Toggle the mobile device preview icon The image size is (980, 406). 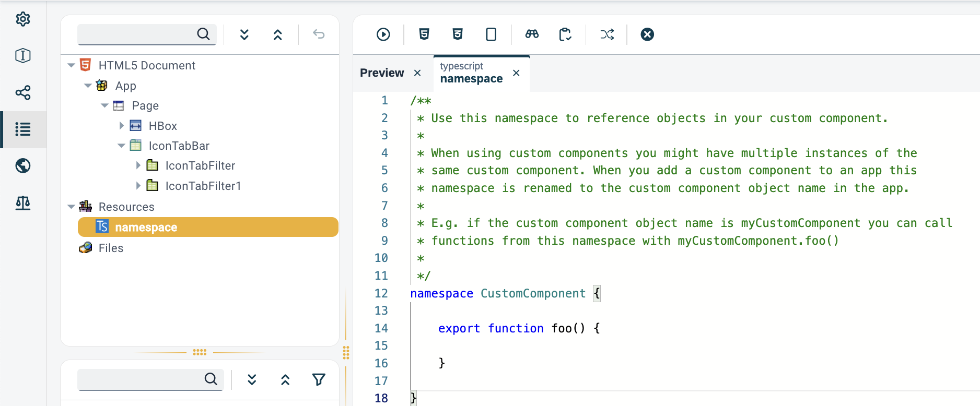coord(491,34)
